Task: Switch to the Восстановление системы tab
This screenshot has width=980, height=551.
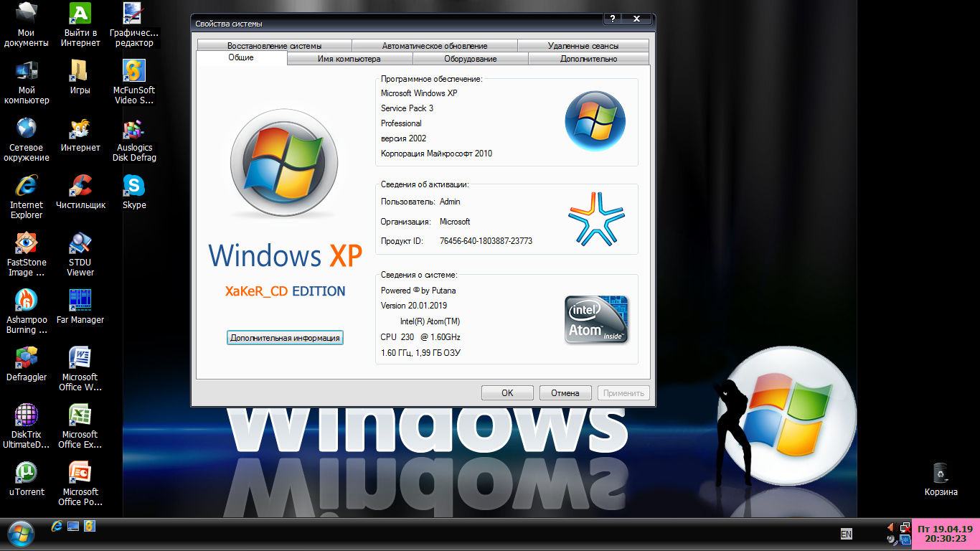Action: coord(274,46)
